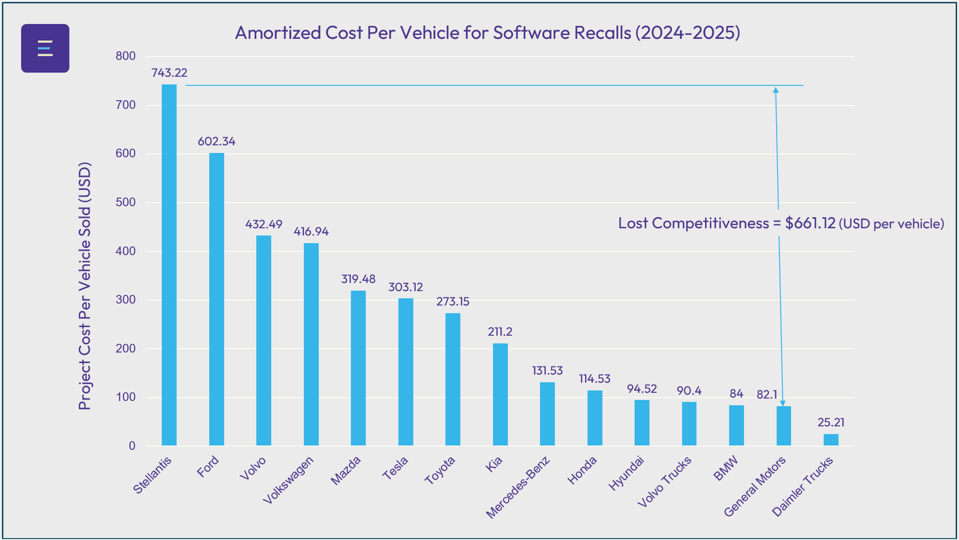The width and height of the screenshot is (959, 540).
Task: Select the Ford bar
Action: pyautogui.click(x=216, y=299)
